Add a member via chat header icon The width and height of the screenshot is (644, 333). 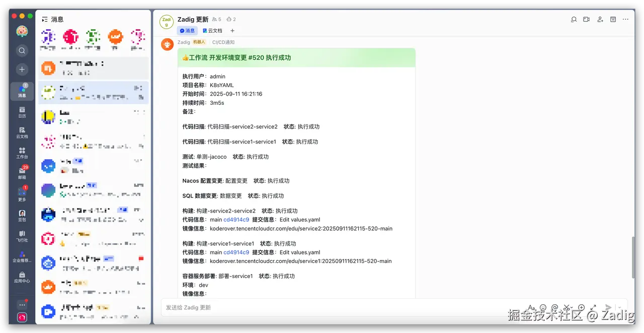600,20
